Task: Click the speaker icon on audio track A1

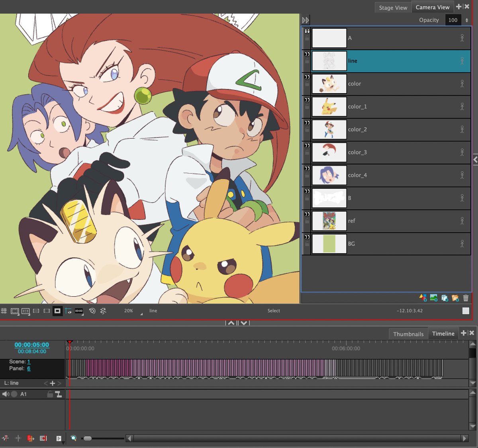Action: tap(6, 394)
